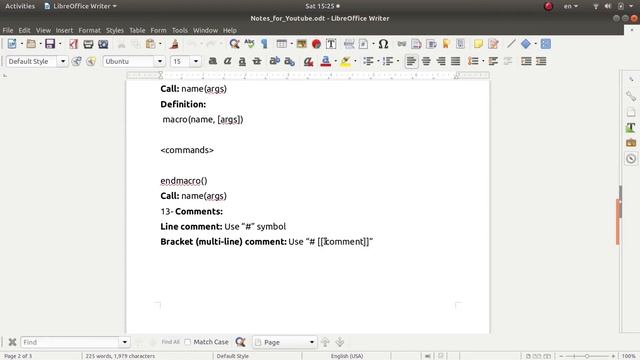Open the Font Size dropdown arrow

click(x=196, y=61)
